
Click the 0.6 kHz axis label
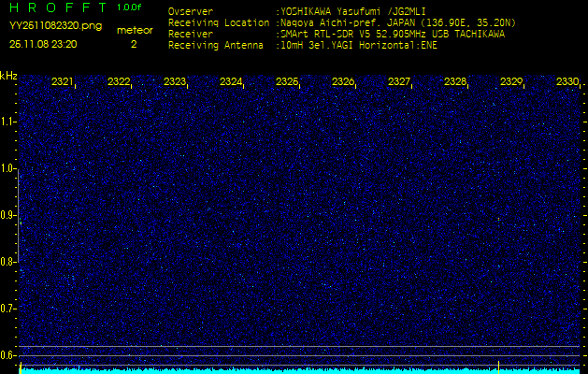click(x=8, y=354)
